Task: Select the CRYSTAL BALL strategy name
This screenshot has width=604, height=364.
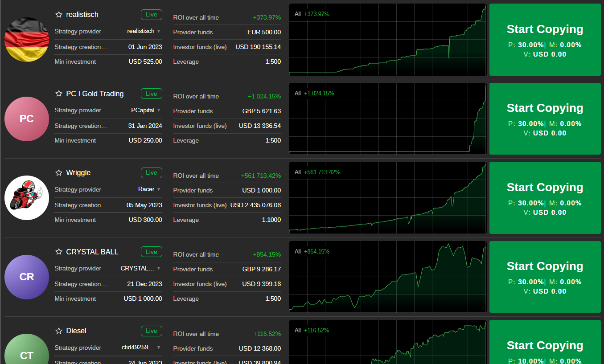Action: [x=92, y=252]
